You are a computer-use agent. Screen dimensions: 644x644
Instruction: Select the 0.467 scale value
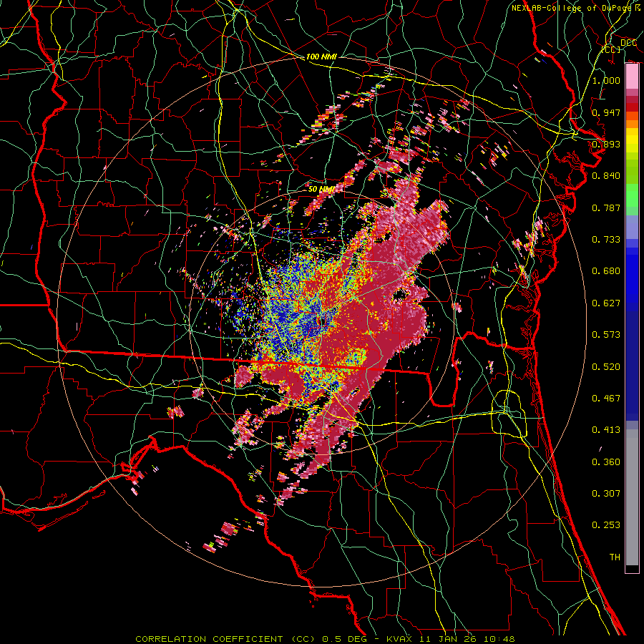coord(606,399)
